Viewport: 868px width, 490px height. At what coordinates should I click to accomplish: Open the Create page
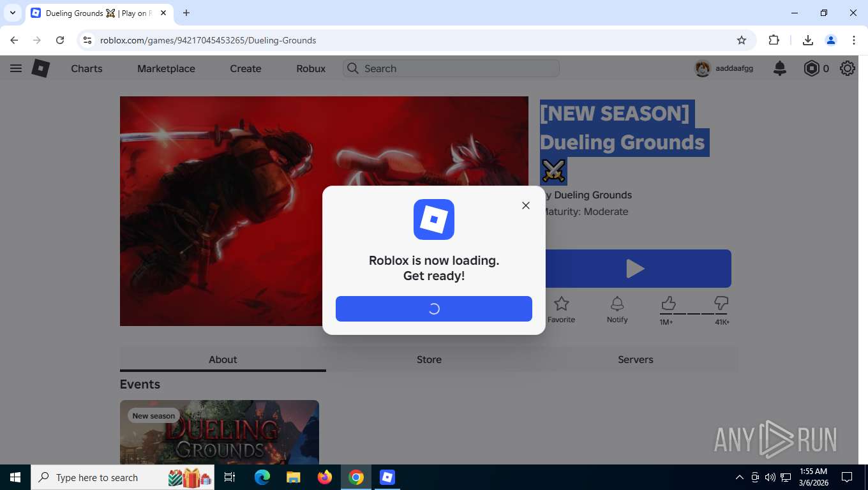pyautogui.click(x=246, y=68)
